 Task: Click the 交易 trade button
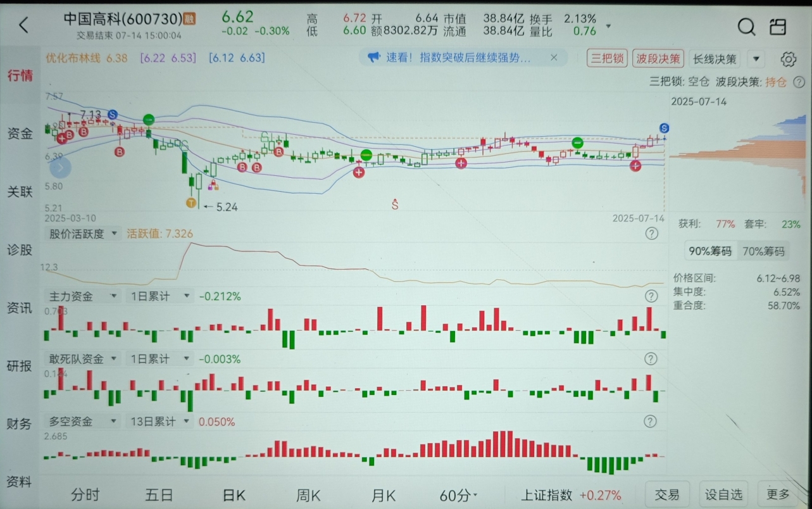(667, 494)
